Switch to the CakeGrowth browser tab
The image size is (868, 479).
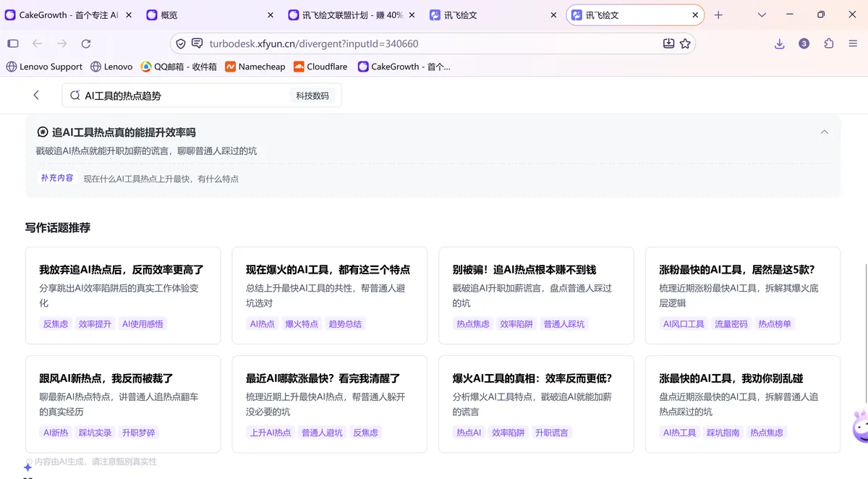coord(69,14)
